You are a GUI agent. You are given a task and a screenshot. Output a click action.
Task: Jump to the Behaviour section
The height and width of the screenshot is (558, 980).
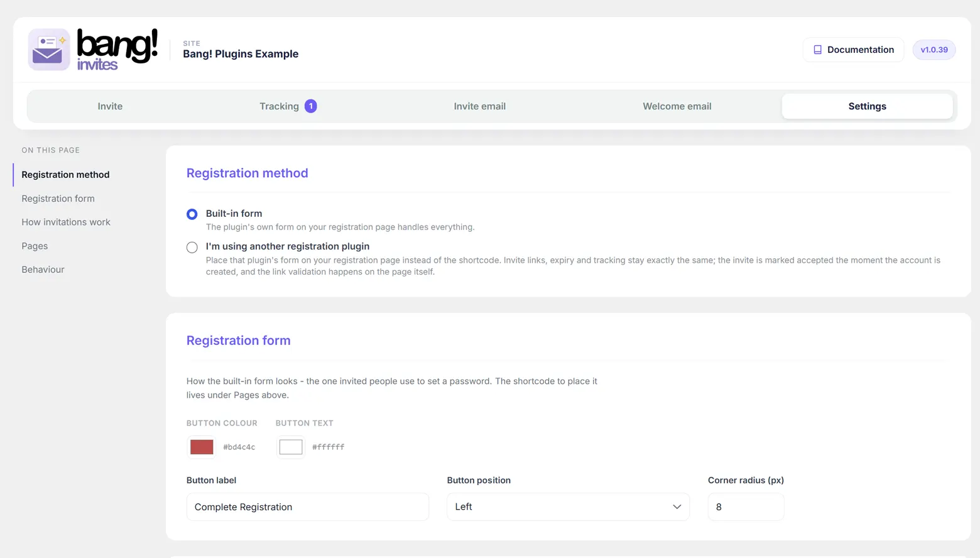coord(43,270)
